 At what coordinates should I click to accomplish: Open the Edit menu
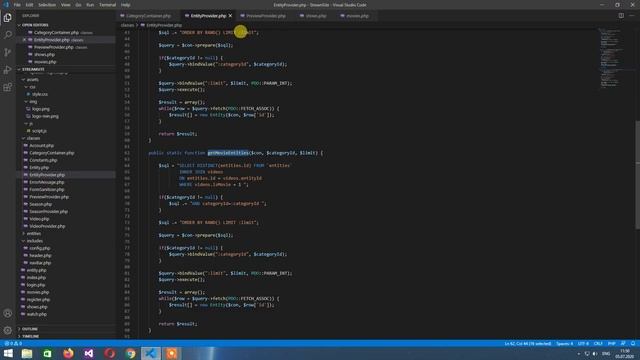click(29, 5)
